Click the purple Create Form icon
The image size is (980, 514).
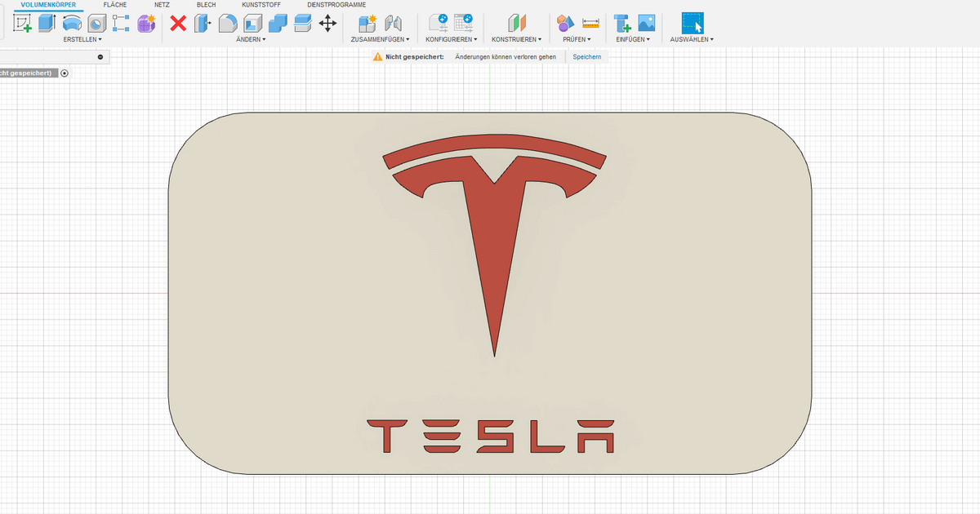coord(145,24)
